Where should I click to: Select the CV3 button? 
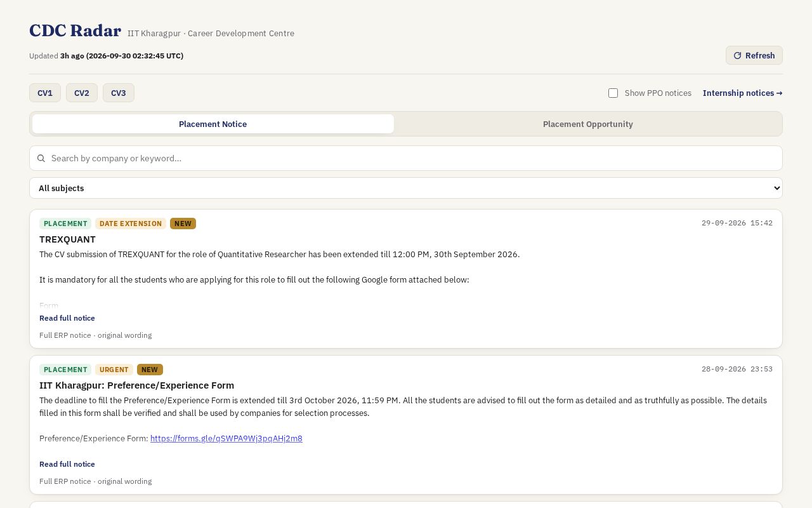pyautogui.click(x=119, y=93)
